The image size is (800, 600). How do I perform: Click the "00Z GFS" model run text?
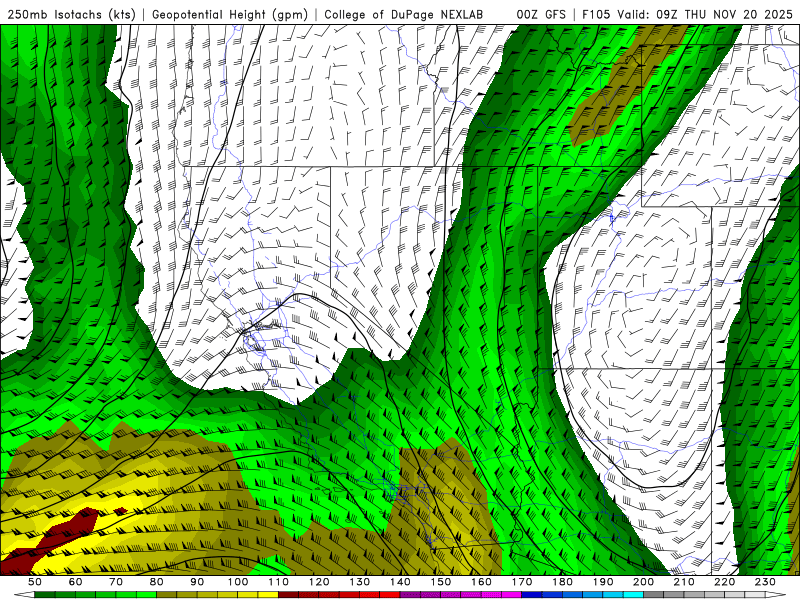pyautogui.click(x=541, y=14)
